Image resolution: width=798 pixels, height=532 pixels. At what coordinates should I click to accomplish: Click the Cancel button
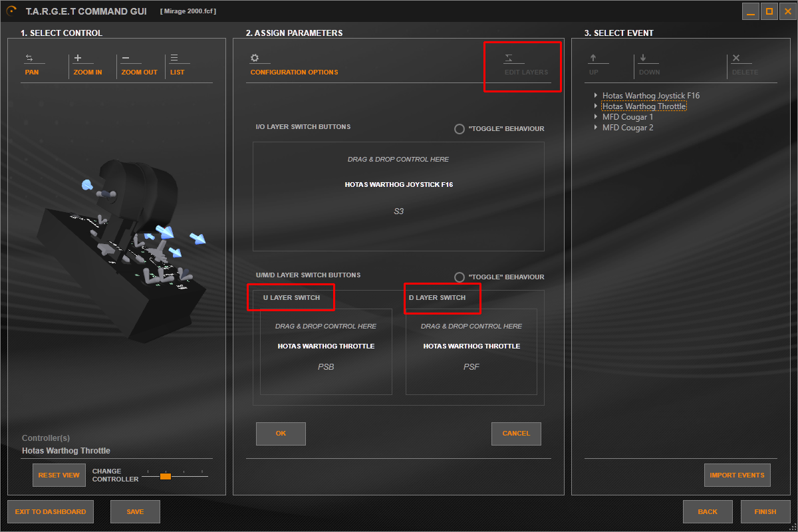tap(516, 434)
